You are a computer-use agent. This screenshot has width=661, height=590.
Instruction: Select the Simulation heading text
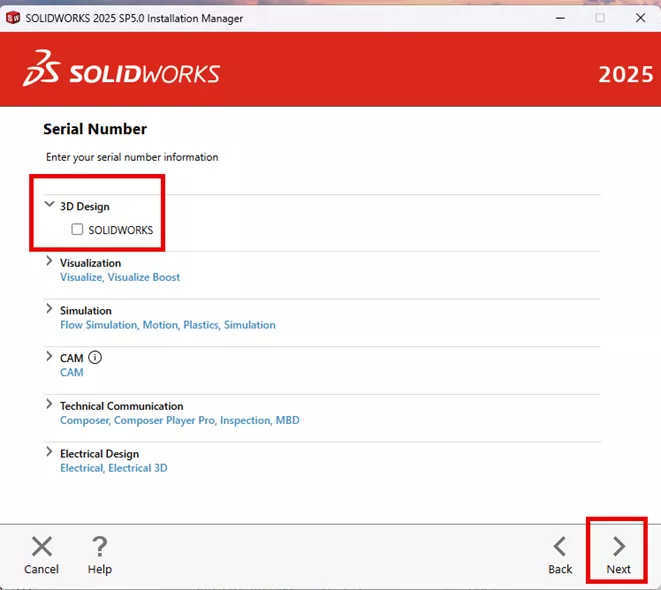[x=86, y=311]
